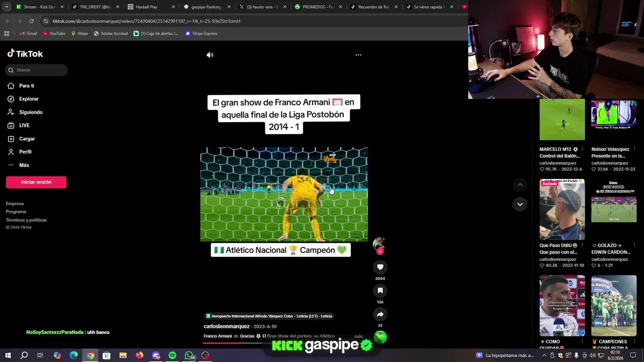This screenshot has height=362, width=644.
Task: Go to the next video with down chevron
Action: click(x=520, y=204)
